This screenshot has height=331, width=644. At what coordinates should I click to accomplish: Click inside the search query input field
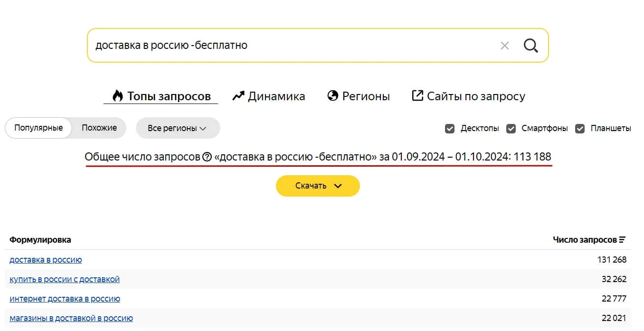[x=285, y=46]
